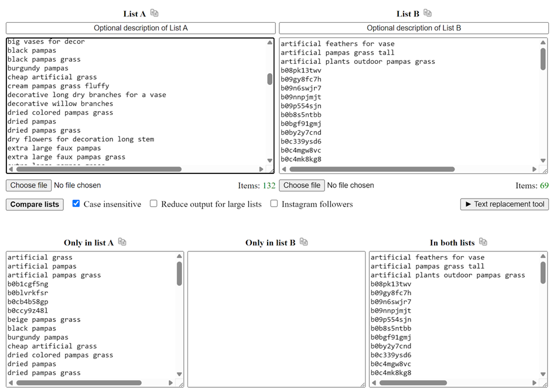
Task: Click 'b0b1cgf5ng' in Only in list A
Action: (x=28, y=284)
